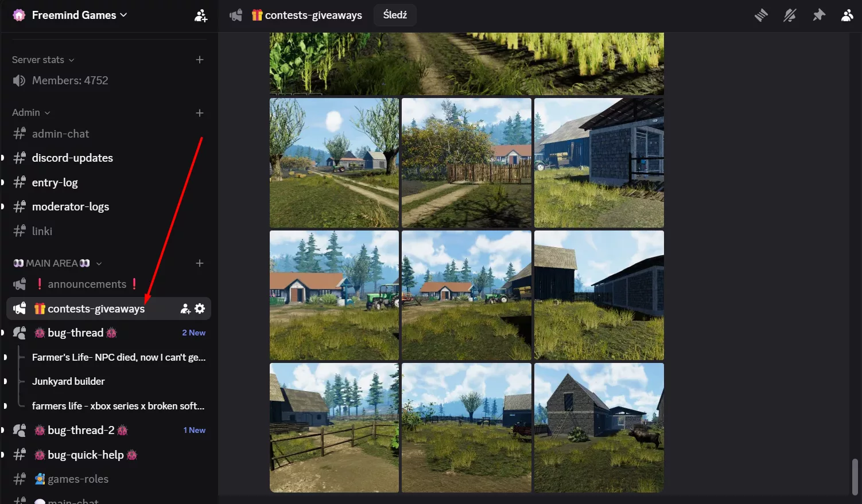Toggle member list with people icon
Viewport: 862px width, 504px height.
(x=847, y=15)
